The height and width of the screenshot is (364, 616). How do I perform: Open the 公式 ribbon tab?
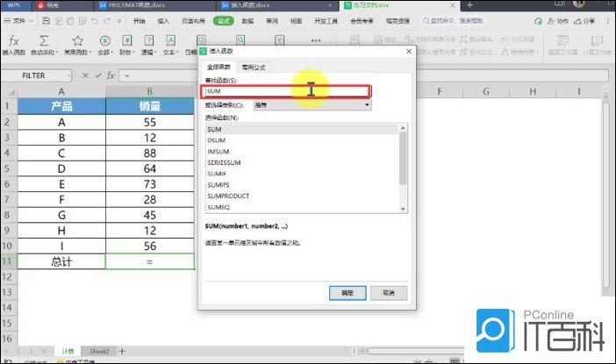223,19
